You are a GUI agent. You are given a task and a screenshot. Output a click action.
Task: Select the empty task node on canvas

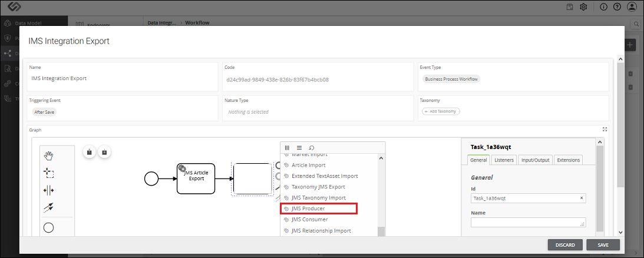point(253,178)
